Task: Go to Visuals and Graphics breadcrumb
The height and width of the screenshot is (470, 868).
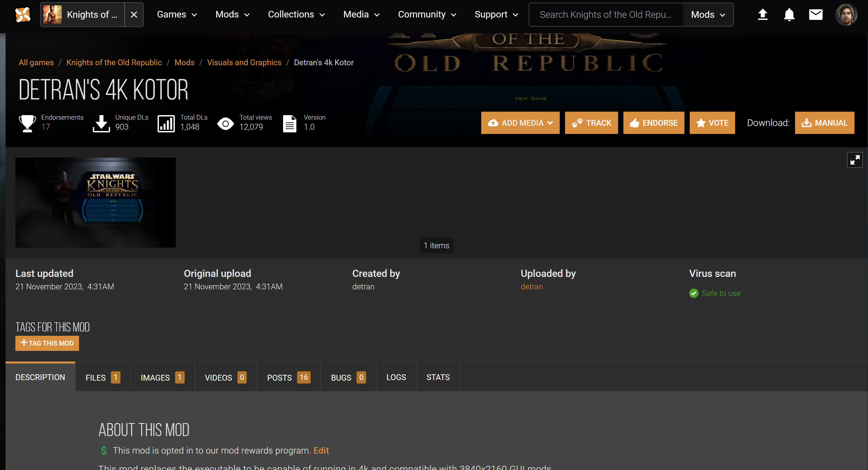Action: tap(244, 62)
